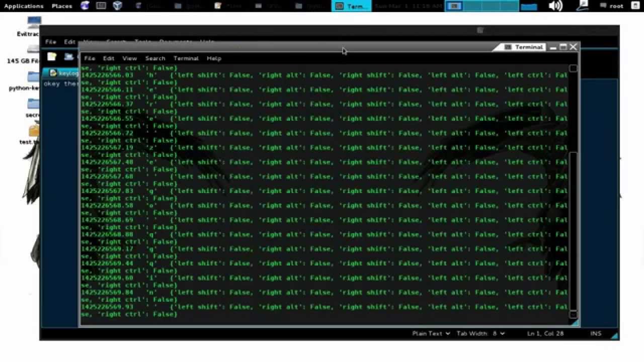This screenshot has height=362, width=644.
Task: Click timestamp 1425226569.93 in terminal output
Action: click(107, 307)
